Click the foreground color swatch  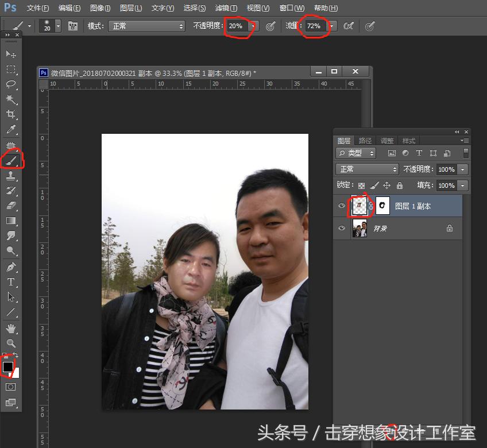click(x=8, y=367)
